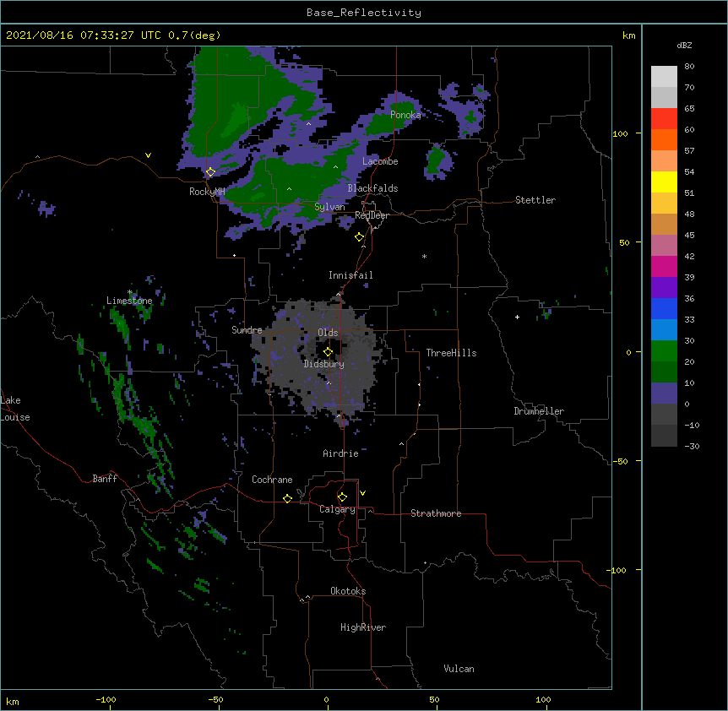
Task: Click the Stettler city label
Action: (x=535, y=200)
